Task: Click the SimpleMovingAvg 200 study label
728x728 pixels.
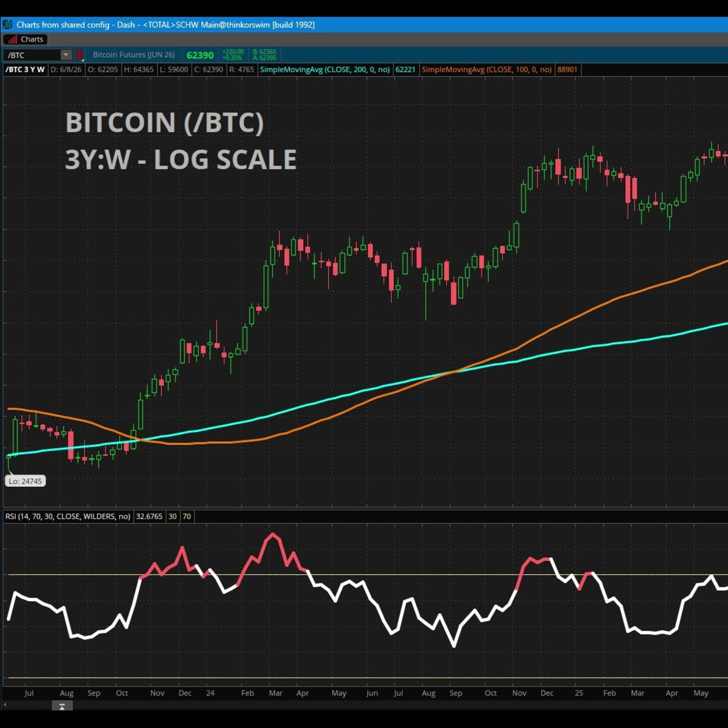Action: (325, 69)
